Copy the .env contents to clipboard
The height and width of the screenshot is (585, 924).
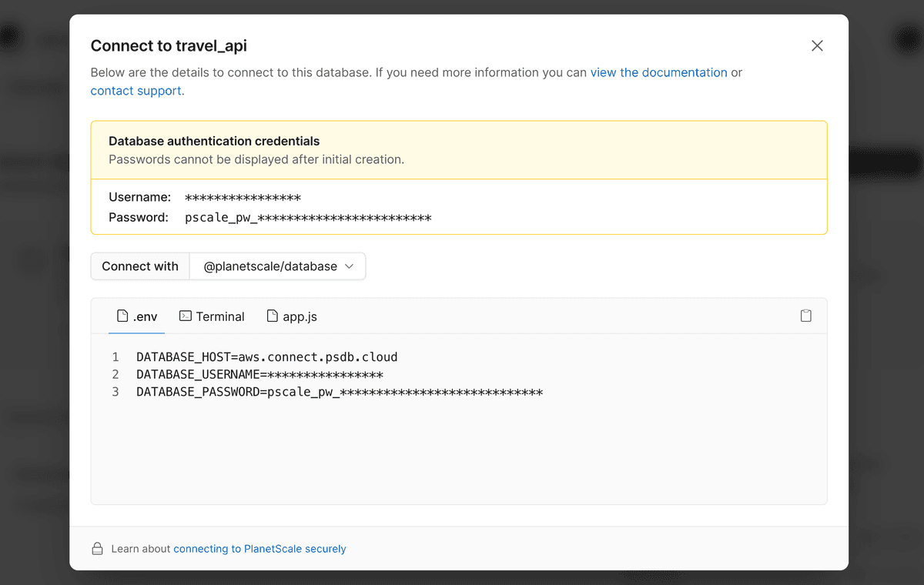pos(805,316)
